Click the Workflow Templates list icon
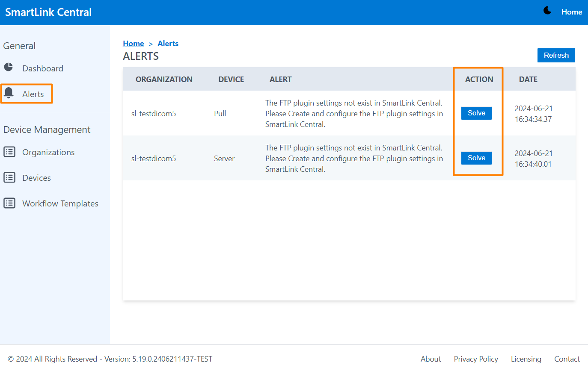Image resolution: width=588 pixels, height=374 pixels. pos(9,203)
